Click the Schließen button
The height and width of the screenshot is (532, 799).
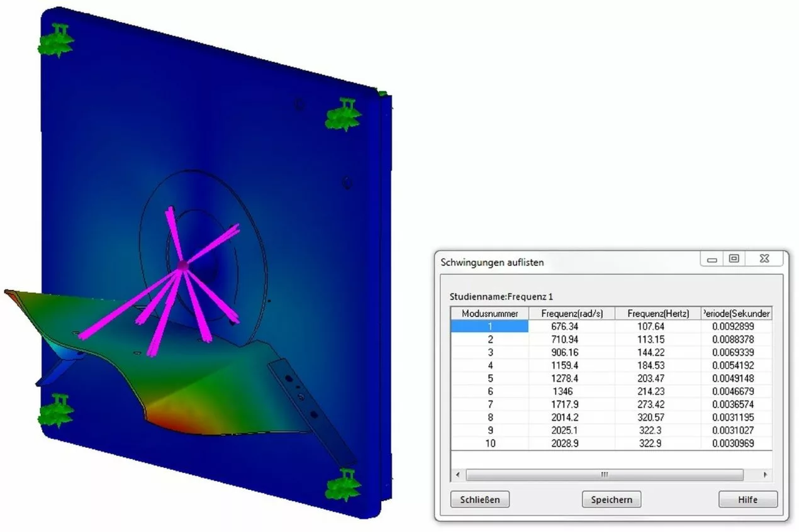pos(480,499)
